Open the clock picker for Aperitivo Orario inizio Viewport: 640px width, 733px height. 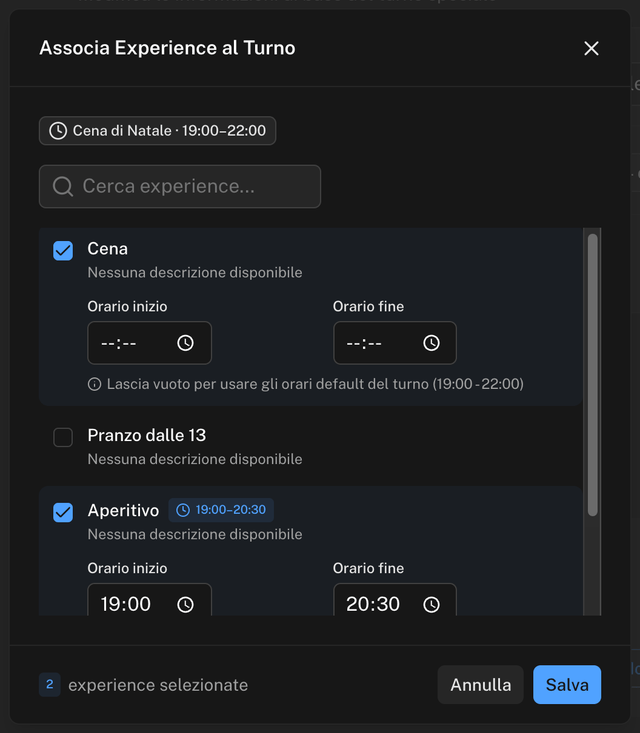click(186, 604)
